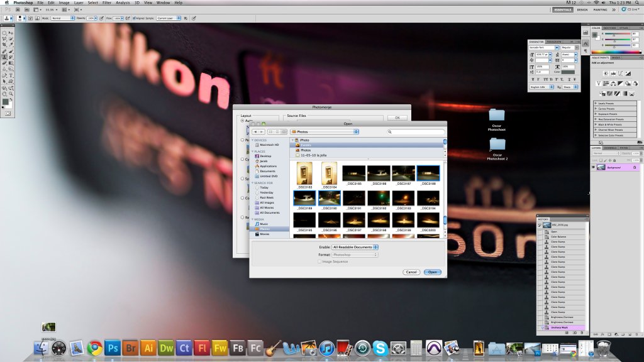Open Google Chrome from the Dock
This screenshot has width=644, height=362.
(x=94, y=348)
